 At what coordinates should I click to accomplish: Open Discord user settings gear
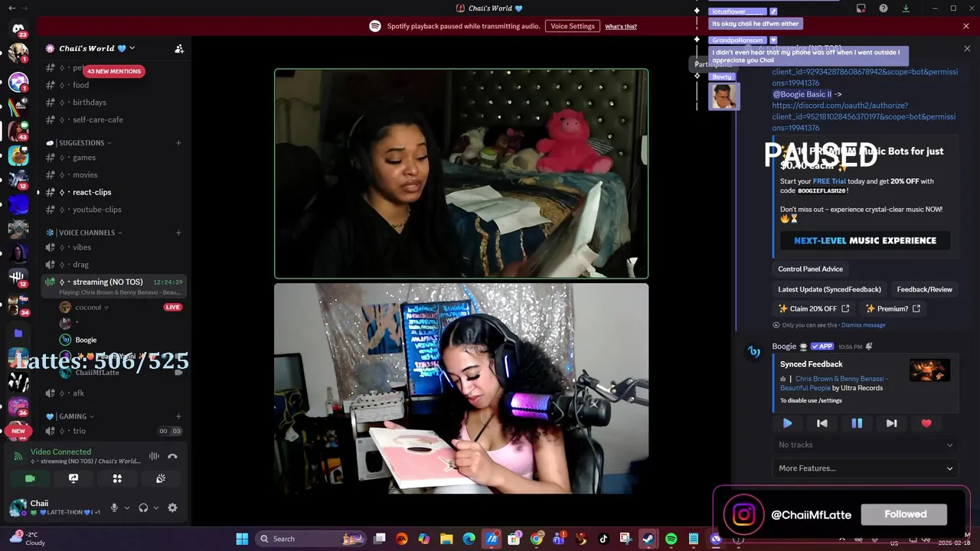pos(172,507)
